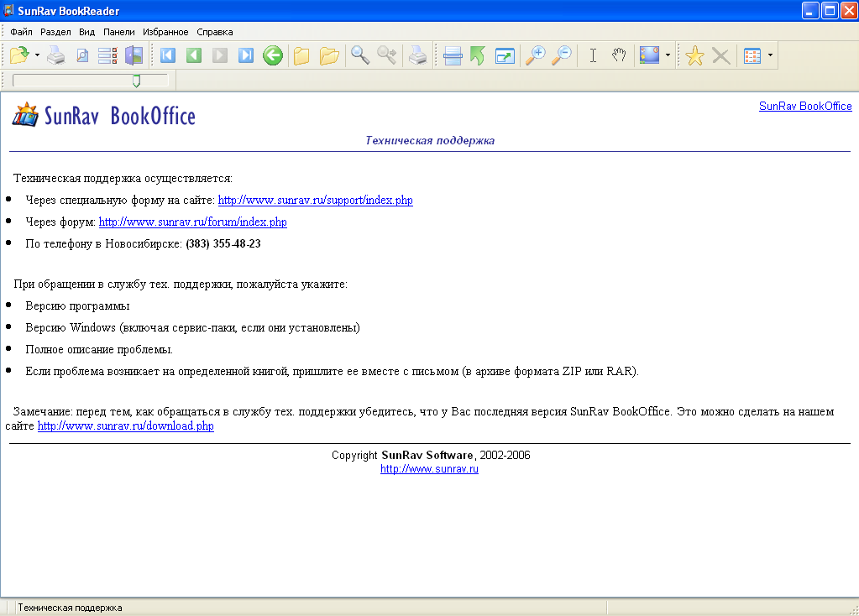Open the support/index.php link

tap(316, 200)
